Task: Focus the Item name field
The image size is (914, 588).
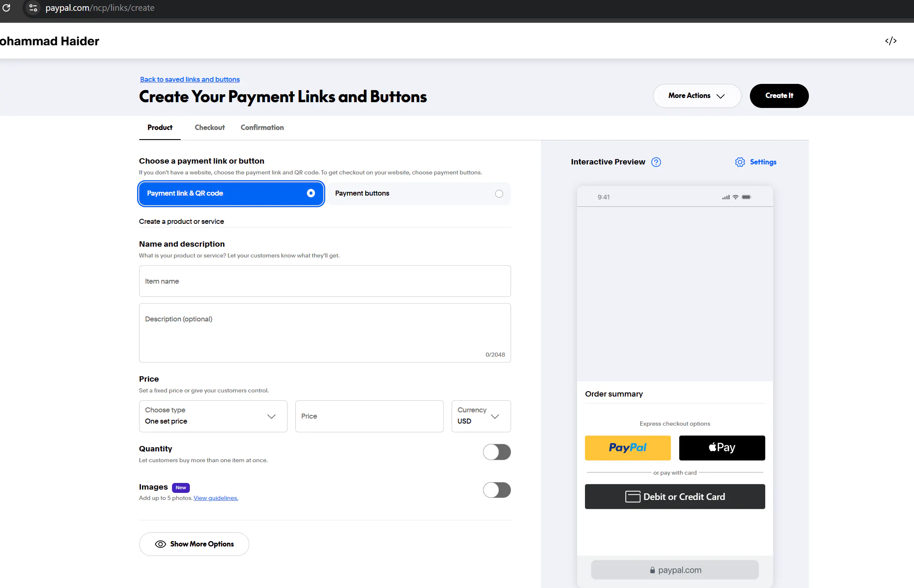Action: [325, 281]
